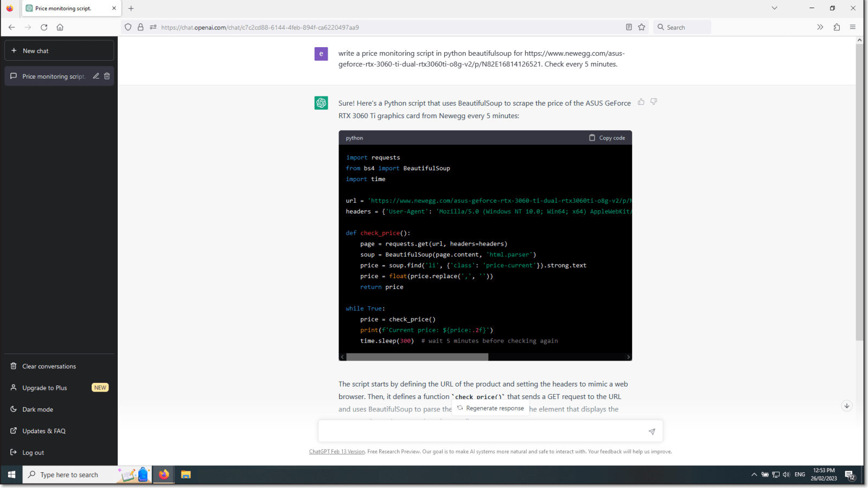Screen dimensions: 868x488
Task: Go to browser home page
Action: pyautogui.click(x=60, y=27)
